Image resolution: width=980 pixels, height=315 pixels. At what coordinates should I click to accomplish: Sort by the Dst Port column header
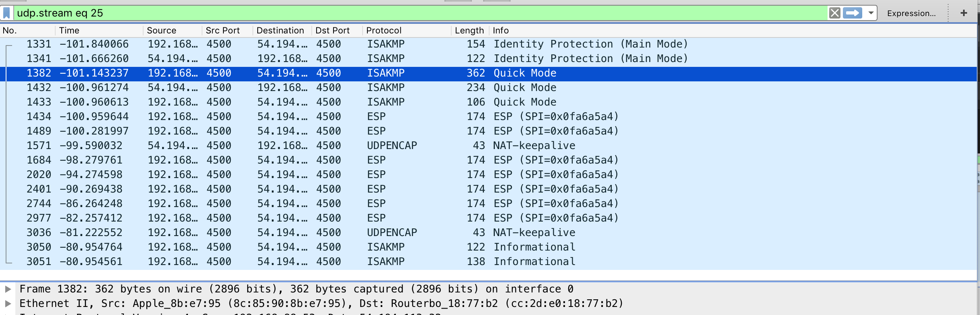coord(337,31)
